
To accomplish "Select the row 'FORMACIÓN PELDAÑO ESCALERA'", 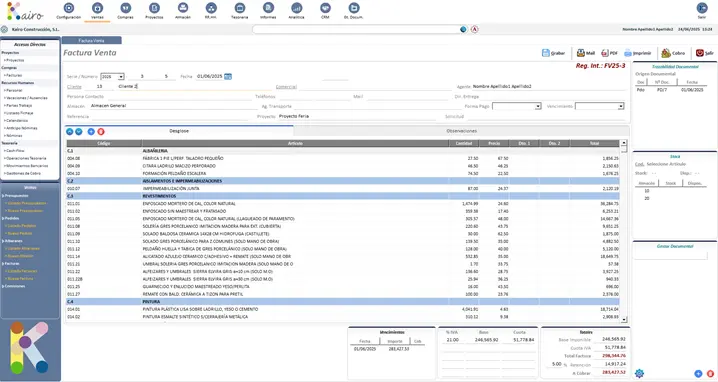I will (x=343, y=174).
